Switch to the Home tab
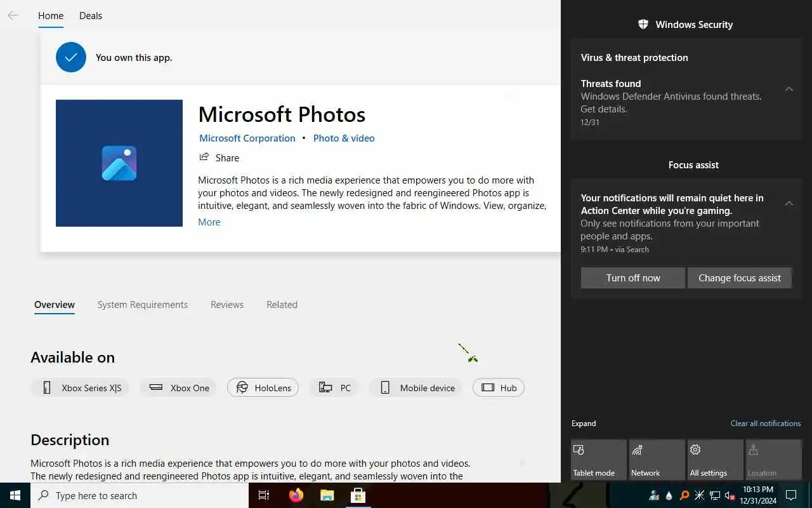 (x=51, y=15)
